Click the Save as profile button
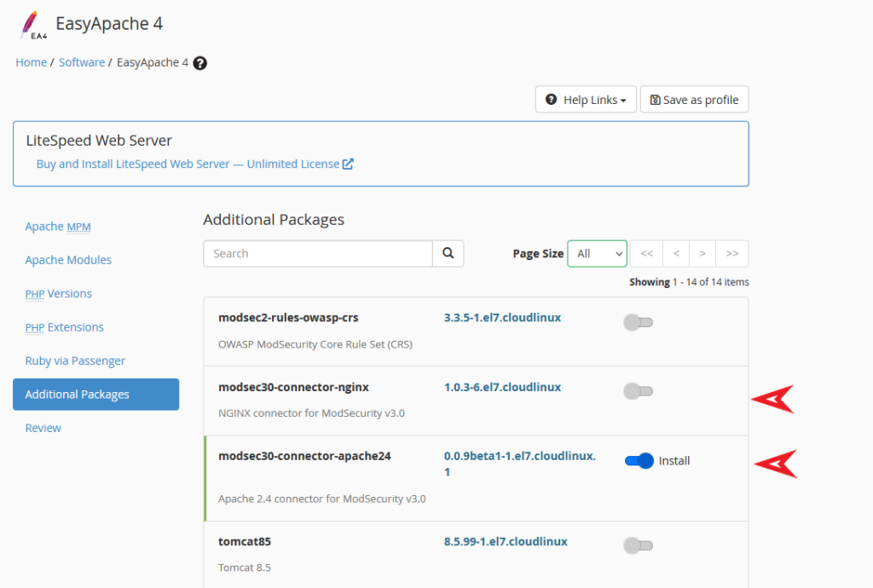Screen dimensions: 873x588 coord(694,100)
